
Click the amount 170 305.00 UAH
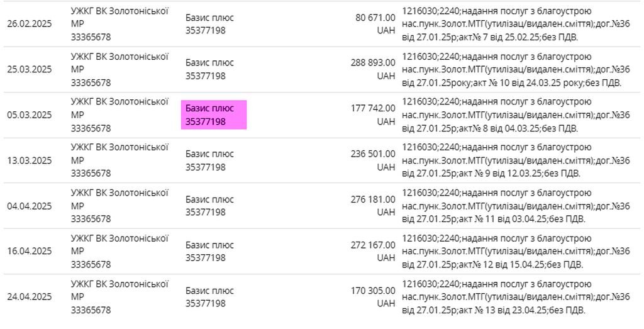(373, 296)
